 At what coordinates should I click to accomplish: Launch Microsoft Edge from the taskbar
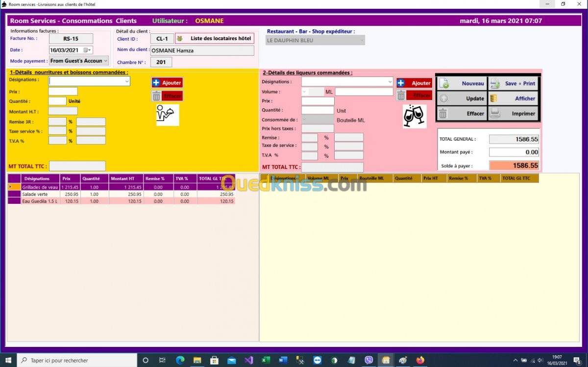pos(180,360)
